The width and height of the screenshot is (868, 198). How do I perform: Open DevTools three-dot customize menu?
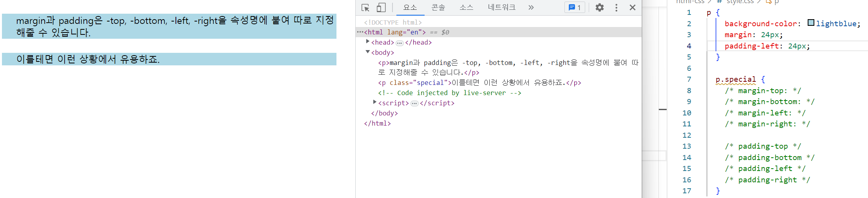(x=616, y=7)
